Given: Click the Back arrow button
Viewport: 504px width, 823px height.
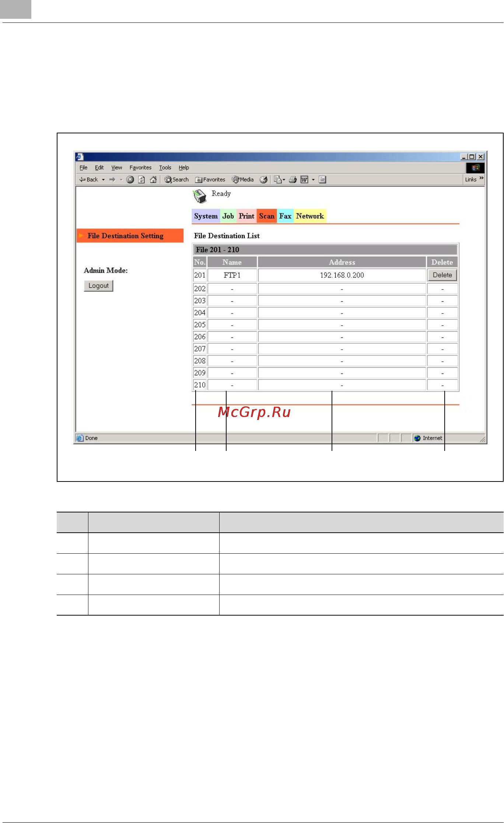Looking at the screenshot, I should [x=88, y=179].
